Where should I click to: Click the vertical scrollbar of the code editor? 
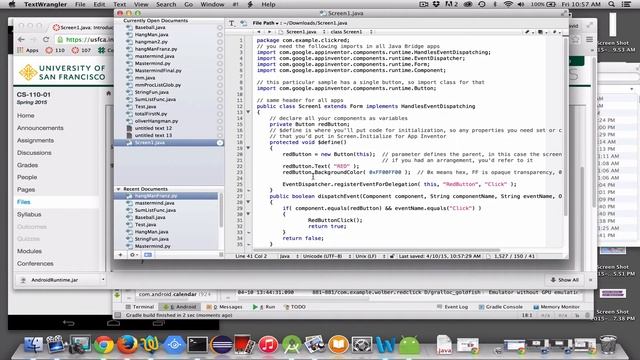pyautogui.click(x=565, y=127)
